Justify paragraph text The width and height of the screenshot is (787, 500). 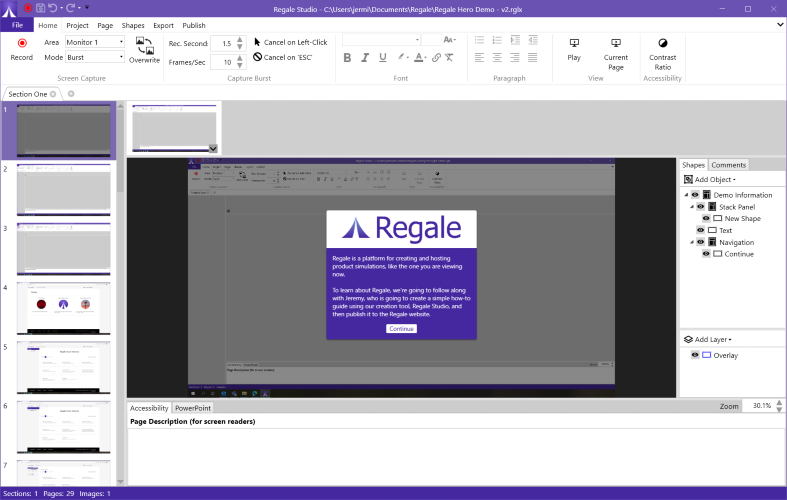533,58
